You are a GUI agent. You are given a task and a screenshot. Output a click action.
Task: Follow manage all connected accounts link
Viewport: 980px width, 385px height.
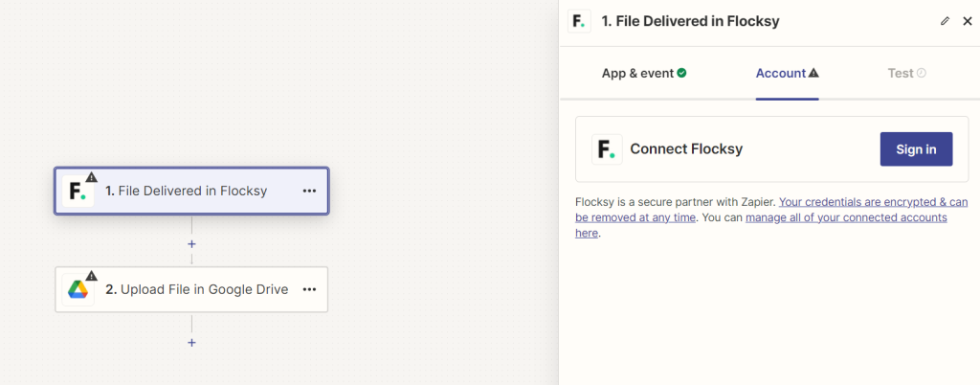[846, 217]
